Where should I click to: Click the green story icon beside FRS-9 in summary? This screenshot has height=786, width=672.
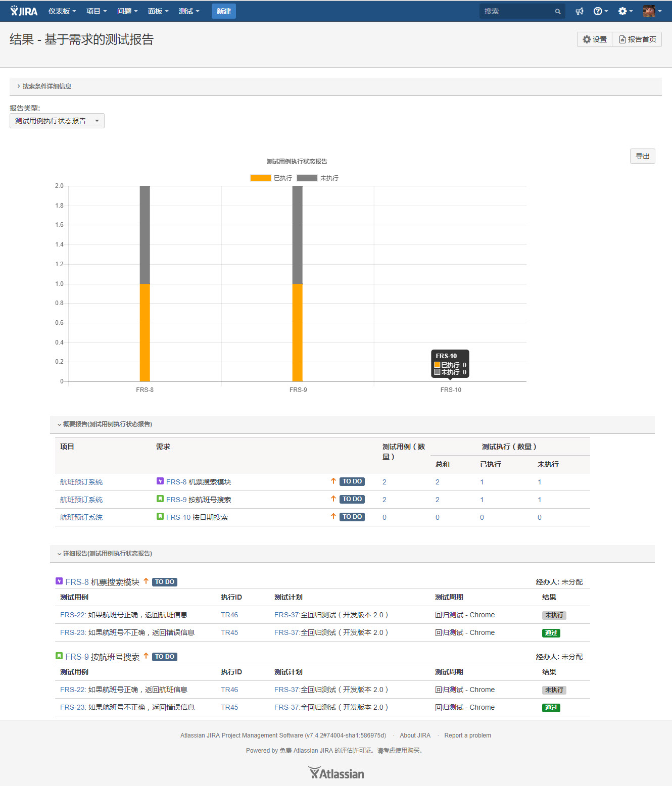(160, 499)
